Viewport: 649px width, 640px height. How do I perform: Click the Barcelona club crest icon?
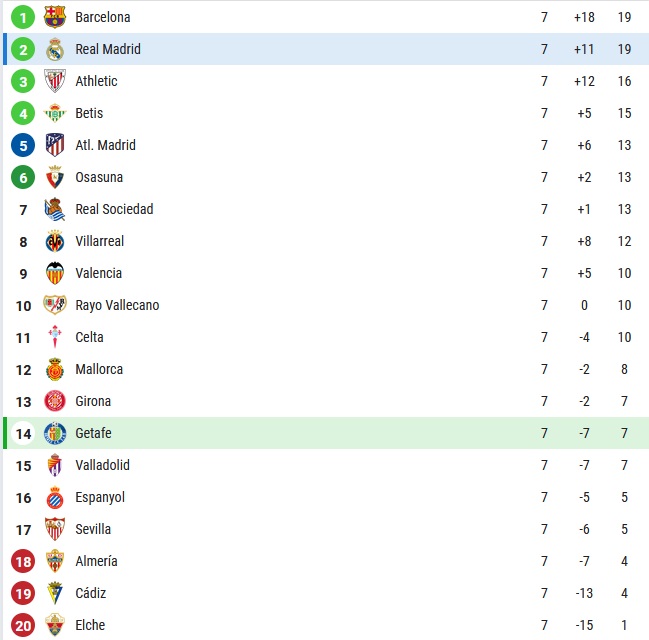click(x=55, y=17)
